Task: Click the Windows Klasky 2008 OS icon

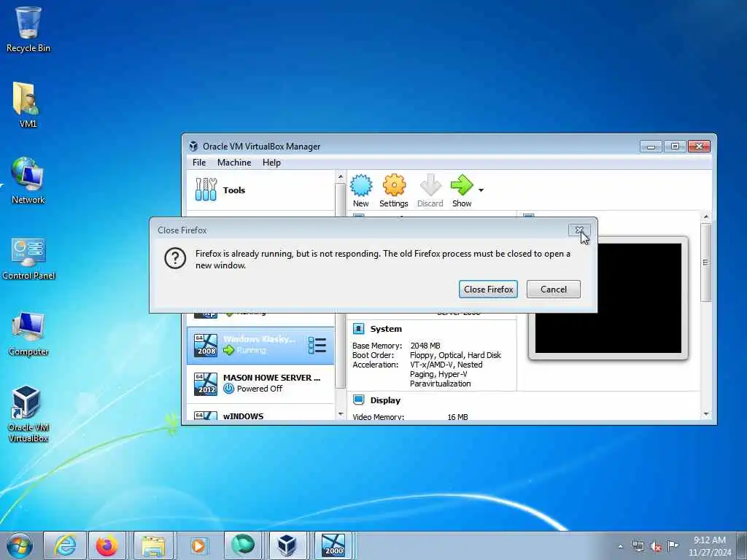Action: tap(206, 346)
